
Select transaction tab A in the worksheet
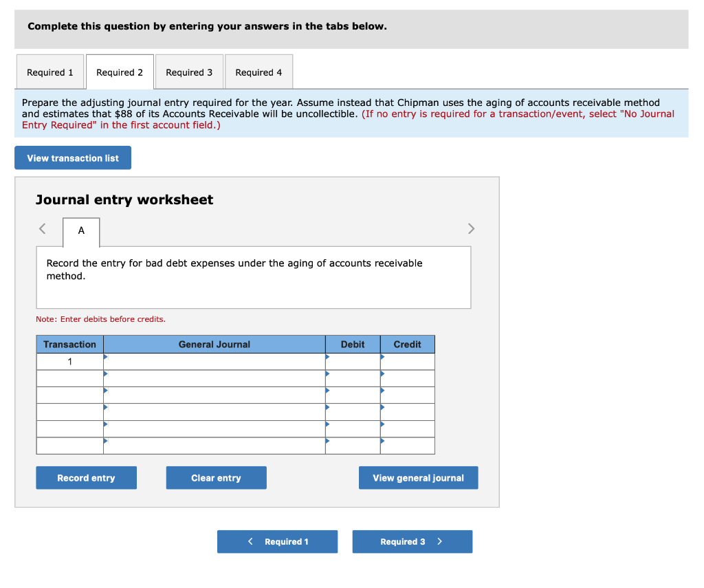tap(80, 232)
